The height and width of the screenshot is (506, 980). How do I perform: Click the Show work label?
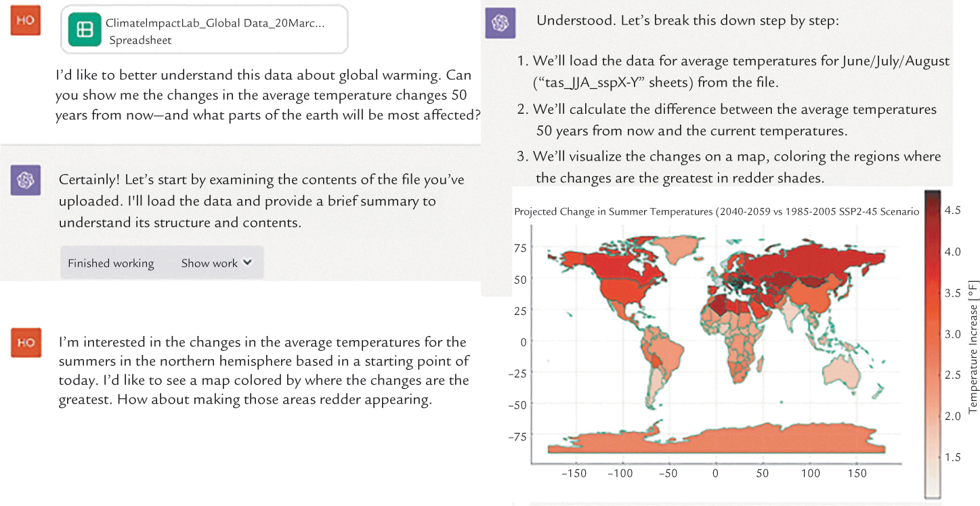click(x=209, y=263)
